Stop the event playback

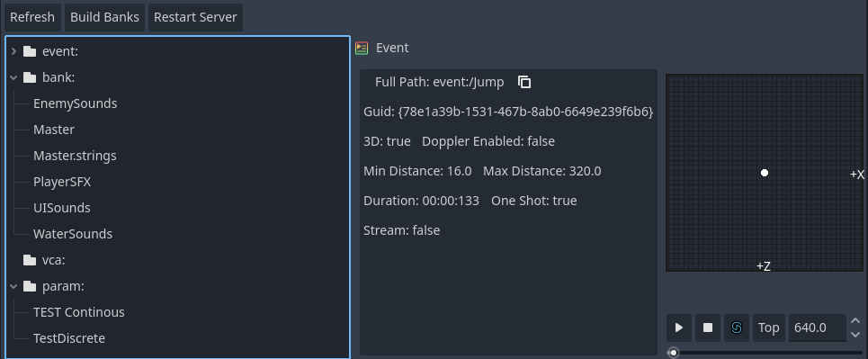pos(708,328)
